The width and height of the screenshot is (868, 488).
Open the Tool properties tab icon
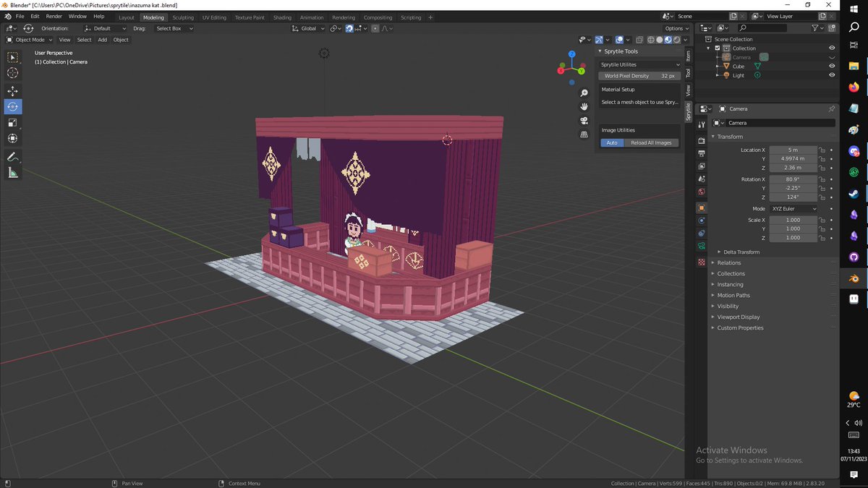click(x=701, y=124)
